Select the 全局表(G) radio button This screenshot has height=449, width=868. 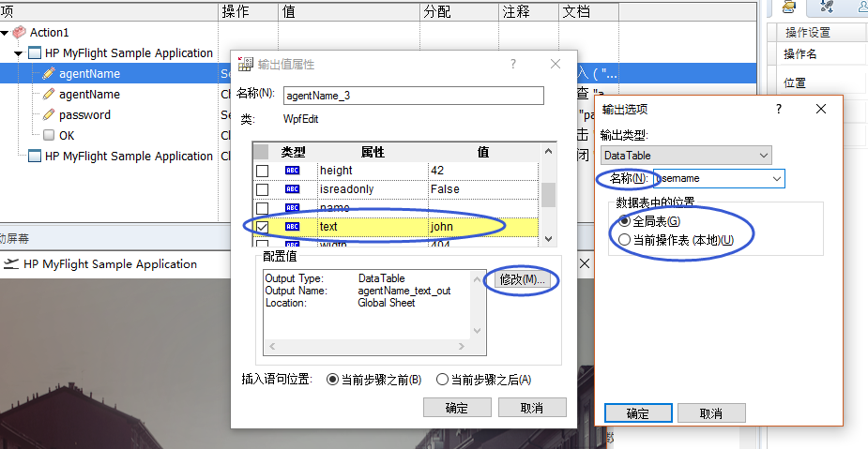624,221
